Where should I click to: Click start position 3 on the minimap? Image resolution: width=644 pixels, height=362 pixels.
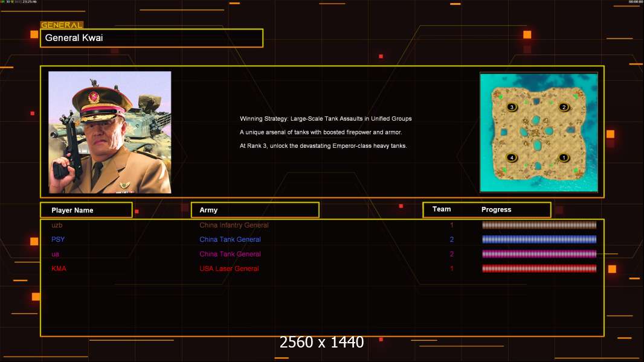pyautogui.click(x=512, y=107)
